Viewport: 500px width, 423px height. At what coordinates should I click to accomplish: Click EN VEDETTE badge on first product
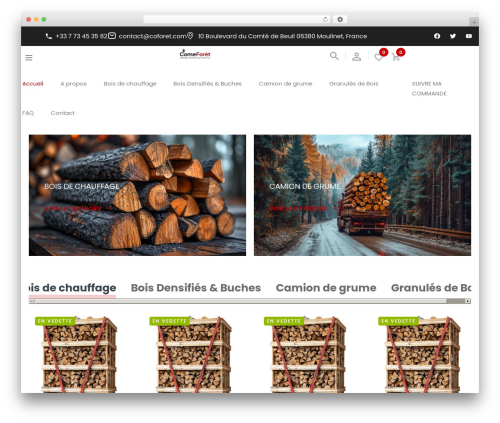(55, 321)
